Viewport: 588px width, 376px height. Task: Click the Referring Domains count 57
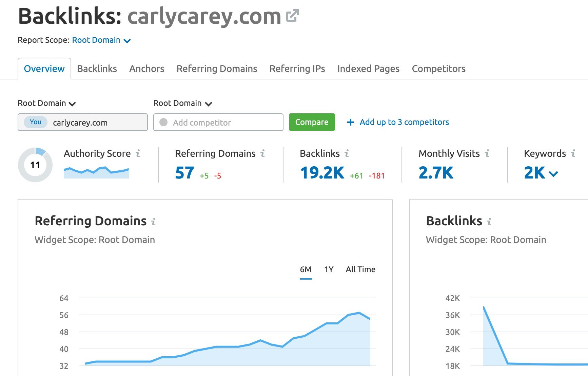(184, 173)
